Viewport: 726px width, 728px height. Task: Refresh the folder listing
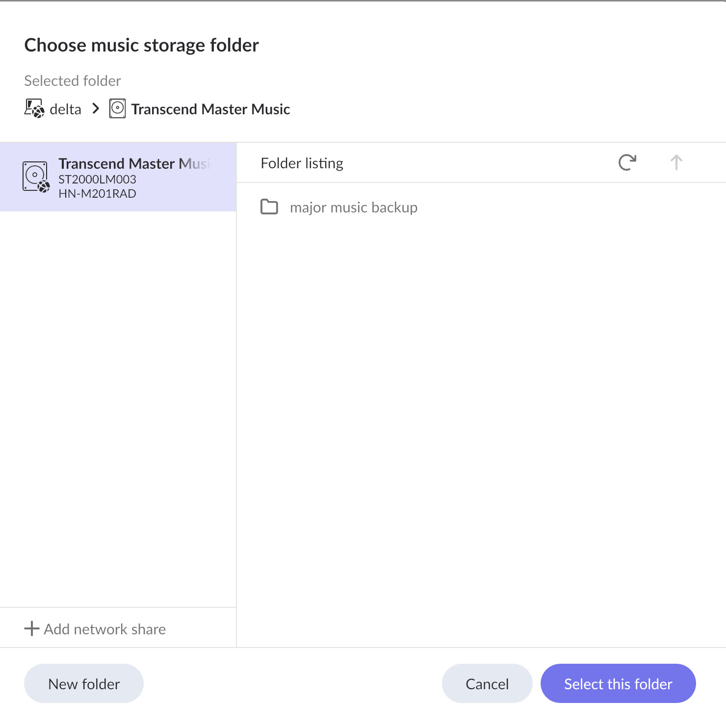[x=627, y=162]
